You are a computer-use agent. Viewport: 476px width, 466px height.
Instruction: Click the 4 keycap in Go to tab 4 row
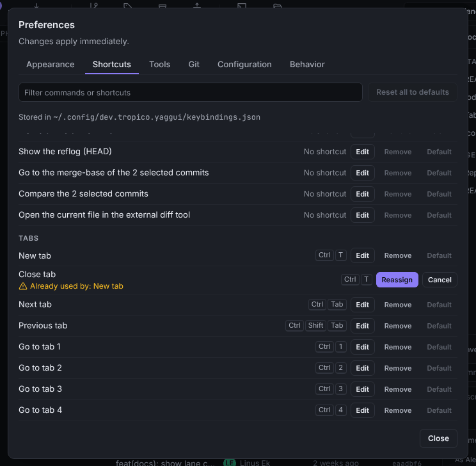[x=340, y=410]
